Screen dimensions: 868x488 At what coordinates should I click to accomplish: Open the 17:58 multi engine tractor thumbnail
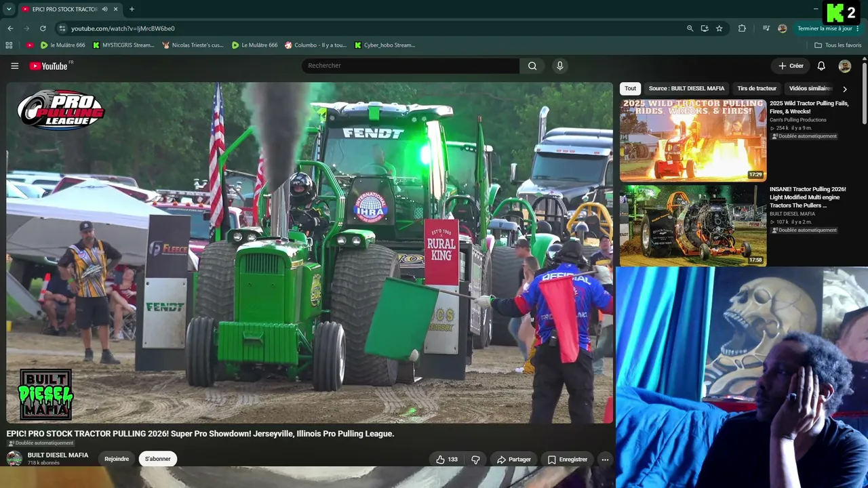[693, 226]
